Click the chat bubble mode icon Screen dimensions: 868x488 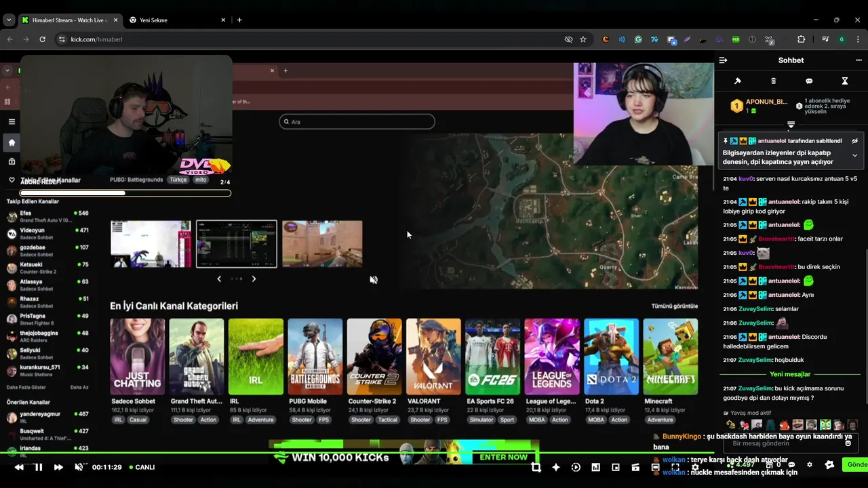(809, 81)
